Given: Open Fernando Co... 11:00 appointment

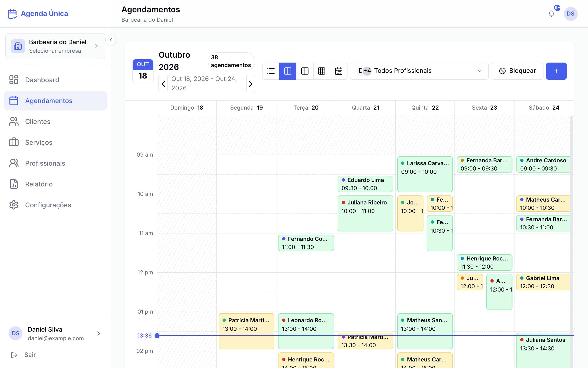Looking at the screenshot, I should coord(306,243).
